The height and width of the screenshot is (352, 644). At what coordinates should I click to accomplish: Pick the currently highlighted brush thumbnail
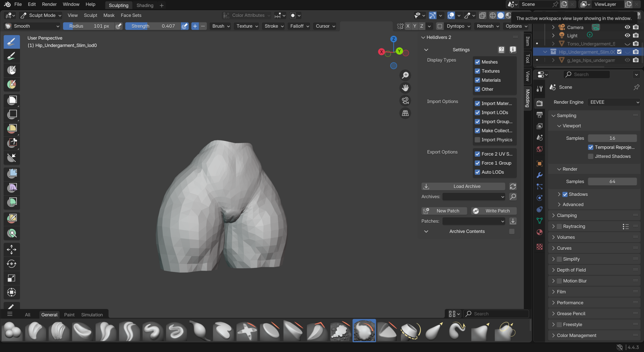point(364,331)
